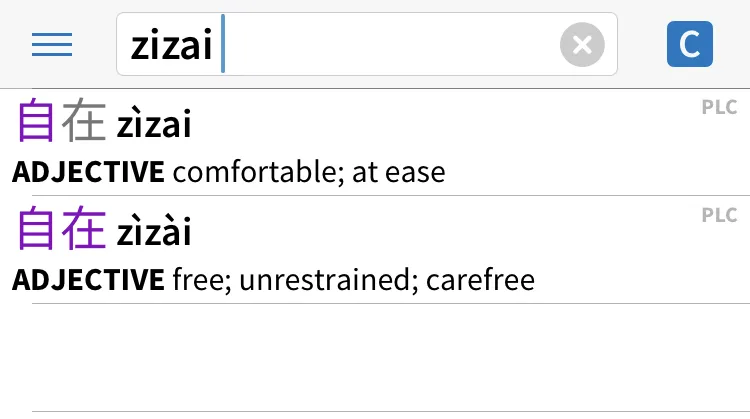
Task: Tap the blue C button
Action: click(x=689, y=44)
